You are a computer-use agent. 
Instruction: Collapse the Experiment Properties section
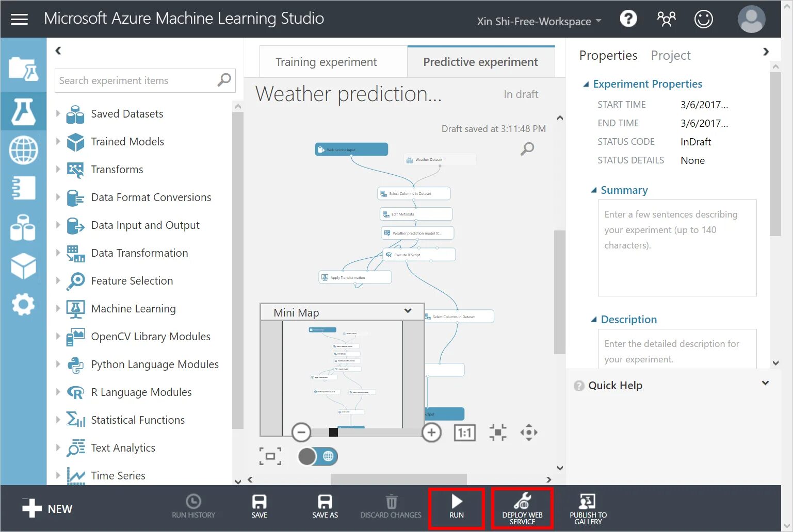[586, 84]
